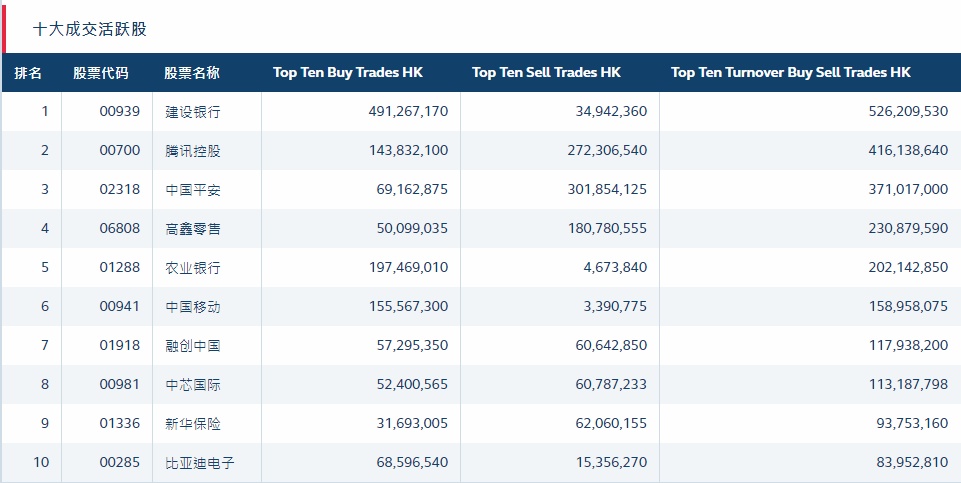Sort by Top Ten Buy Trades HK
This screenshot has height=483, width=961.
[x=347, y=73]
